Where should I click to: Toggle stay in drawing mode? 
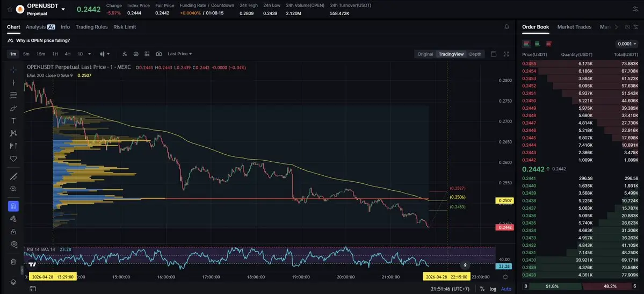pos(13,219)
